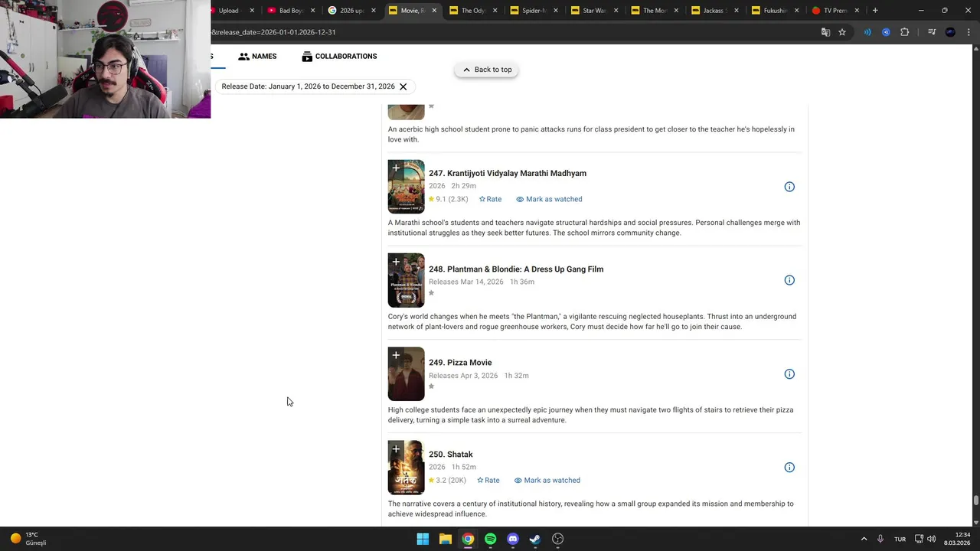The width and height of the screenshot is (980, 551).
Task: Switch to the Collaborations tab
Action: (339, 57)
